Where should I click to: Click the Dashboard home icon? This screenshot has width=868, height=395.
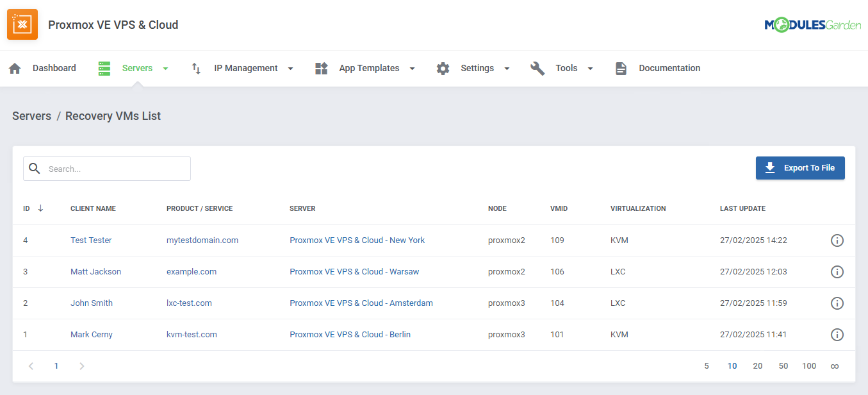(14, 68)
